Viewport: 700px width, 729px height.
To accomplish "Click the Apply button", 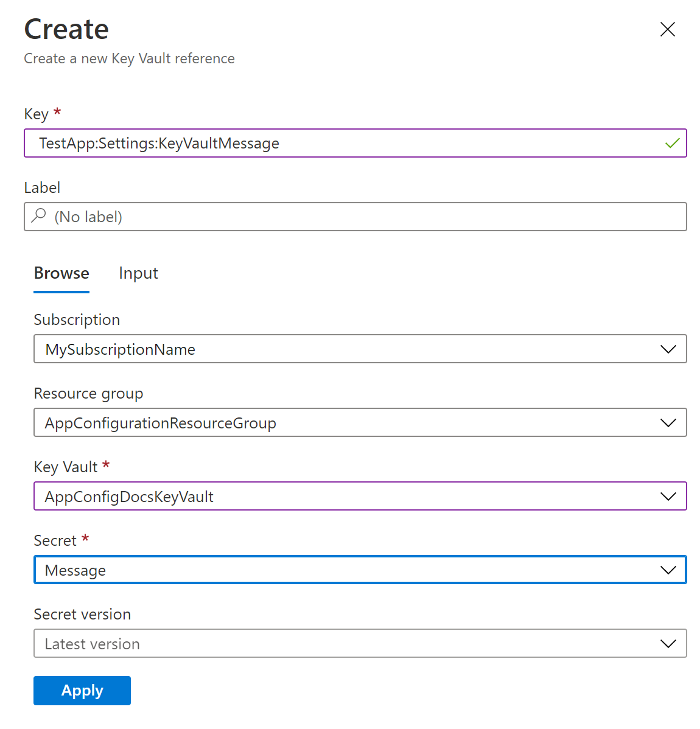I will click(x=82, y=690).
